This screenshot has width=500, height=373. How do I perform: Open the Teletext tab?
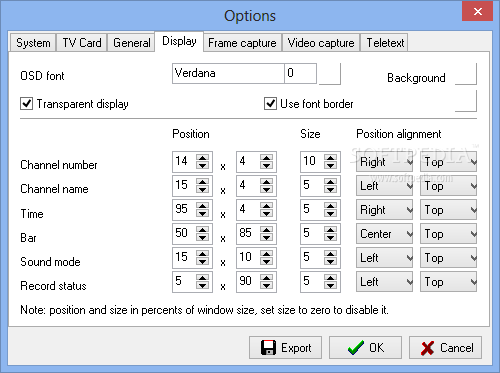pos(385,43)
